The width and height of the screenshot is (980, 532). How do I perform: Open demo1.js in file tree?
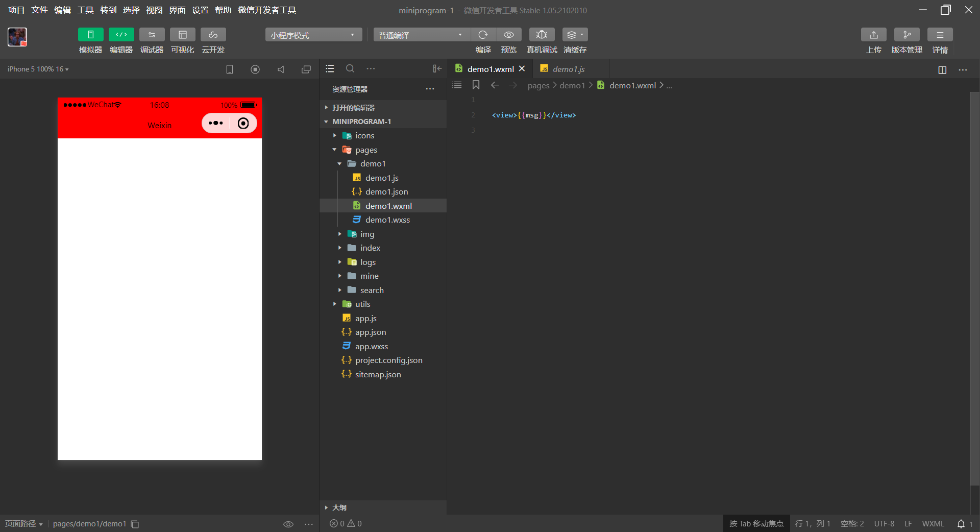click(383, 178)
